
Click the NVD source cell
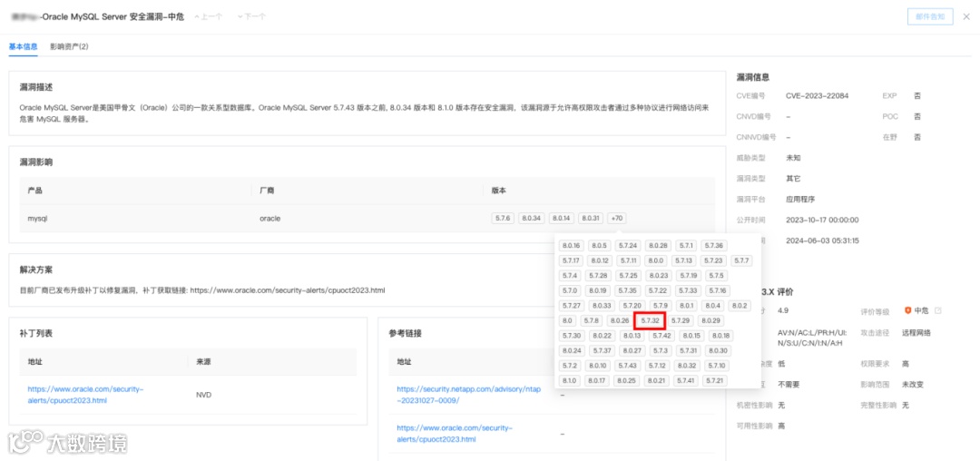click(x=204, y=395)
